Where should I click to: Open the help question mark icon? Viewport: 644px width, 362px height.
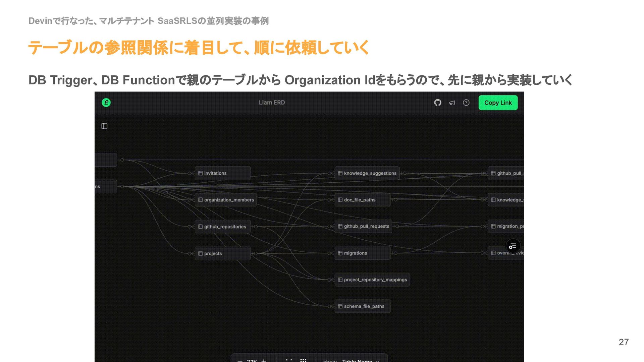point(466,103)
